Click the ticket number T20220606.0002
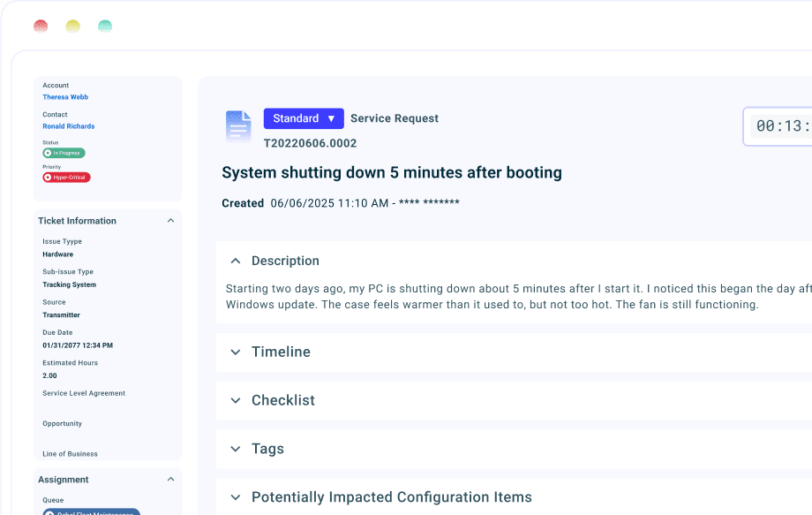The width and height of the screenshot is (812, 515). pos(310,143)
